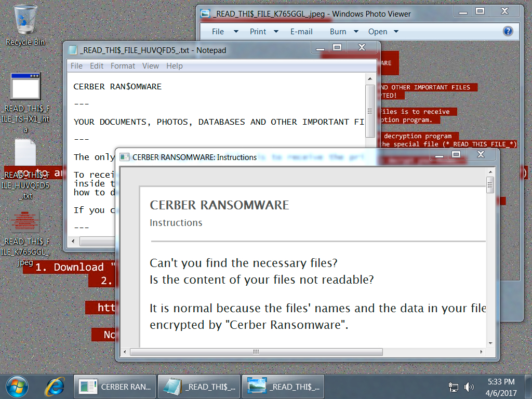
Task: Maximize the Windows Photo Viewer window
Action: coord(480,11)
